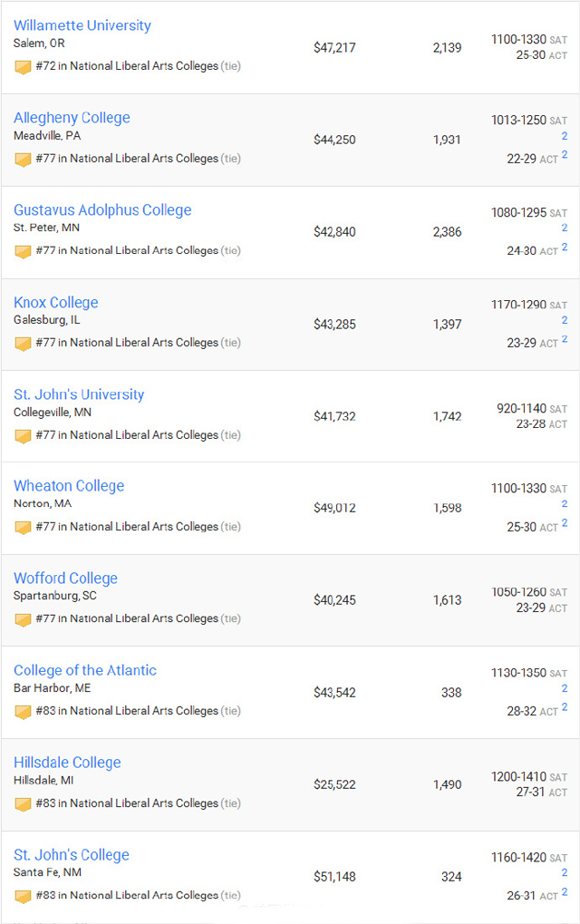Click footnote 2 beside Knox College 23-29 ACT
The height and width of the screenshot is (924, 580).
(x=564, y=339)
